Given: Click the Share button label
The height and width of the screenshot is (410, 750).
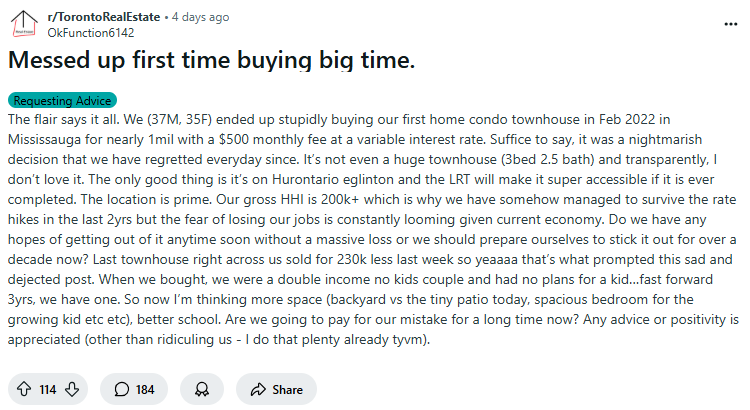Looking at the screenshot, I should (x=287, y=390).
